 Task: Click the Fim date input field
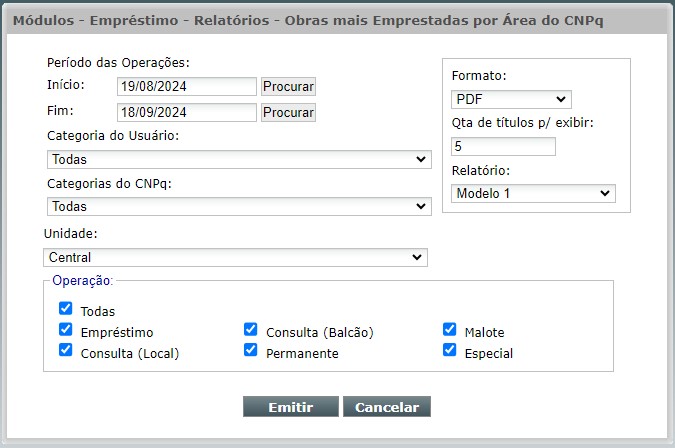pyautogui.click(x=187, y=112)
